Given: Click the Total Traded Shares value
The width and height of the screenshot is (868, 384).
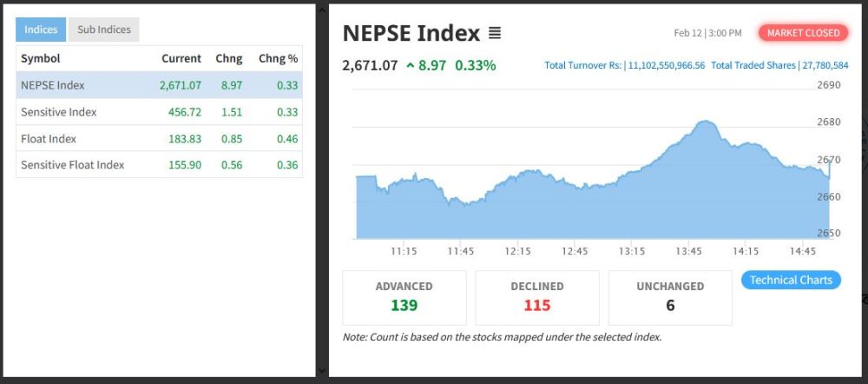Looking at the screenshot, I should click(x=825, y=65).
